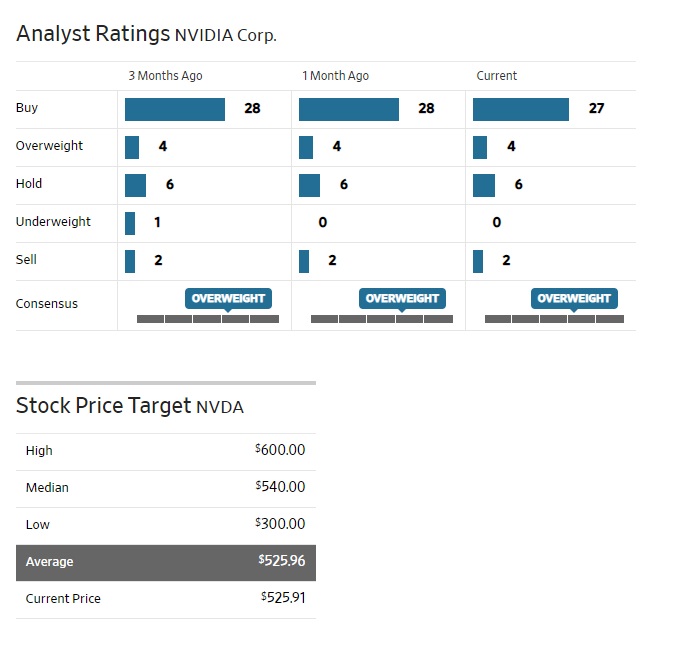Click the 3 Months Ago consensus scale bar

coord(208,319)
